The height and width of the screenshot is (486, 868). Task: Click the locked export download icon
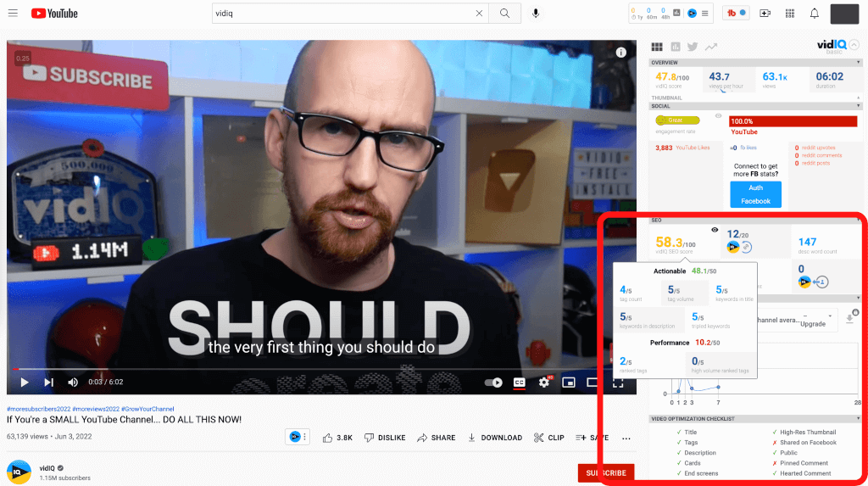tap(851, 317)
